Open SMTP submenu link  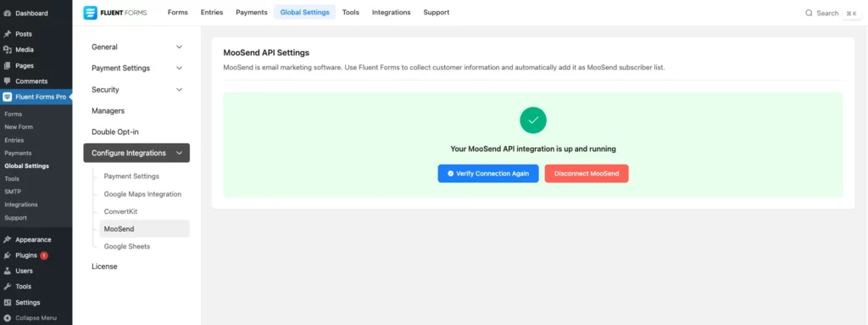point(13,192)
